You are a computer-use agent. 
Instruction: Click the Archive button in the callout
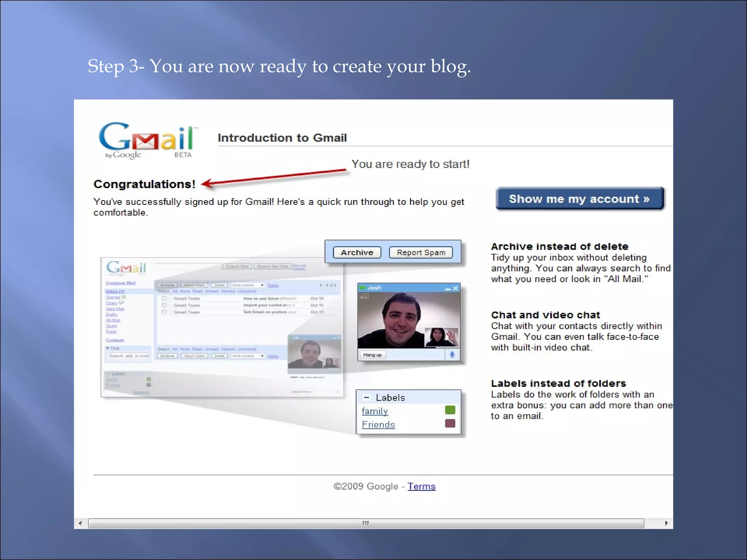[x=357, y=253]
